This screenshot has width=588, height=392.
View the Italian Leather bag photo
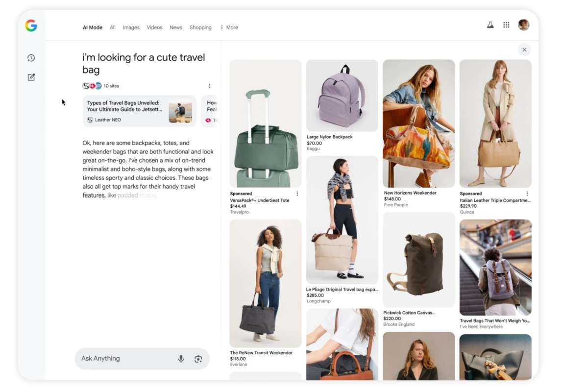click(x=495, y=123)
